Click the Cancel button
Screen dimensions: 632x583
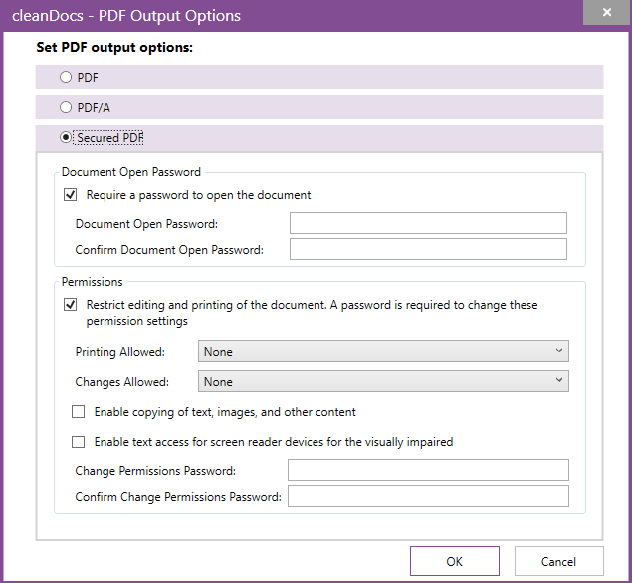pyautogui.click(x=559, y=561)
